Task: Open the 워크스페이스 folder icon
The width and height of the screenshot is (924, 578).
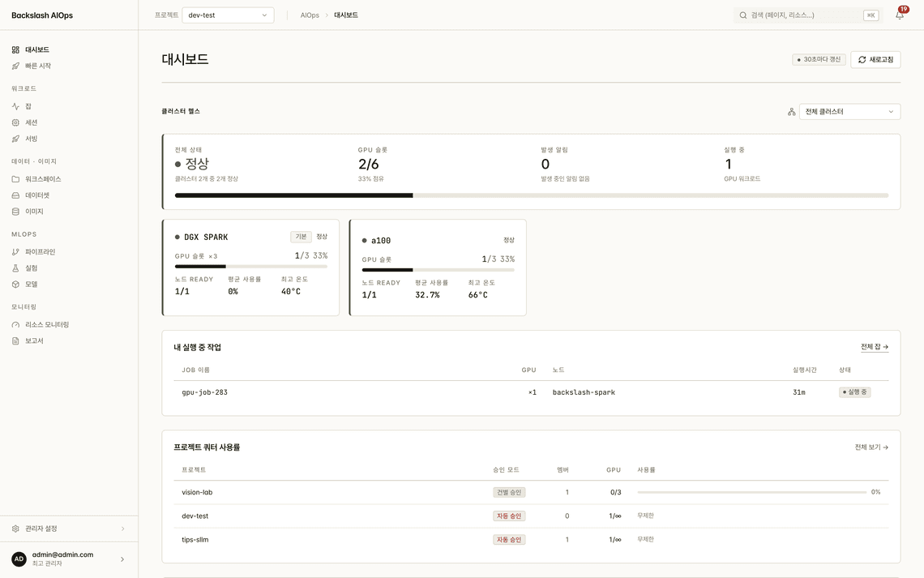Action: [15, 179]
